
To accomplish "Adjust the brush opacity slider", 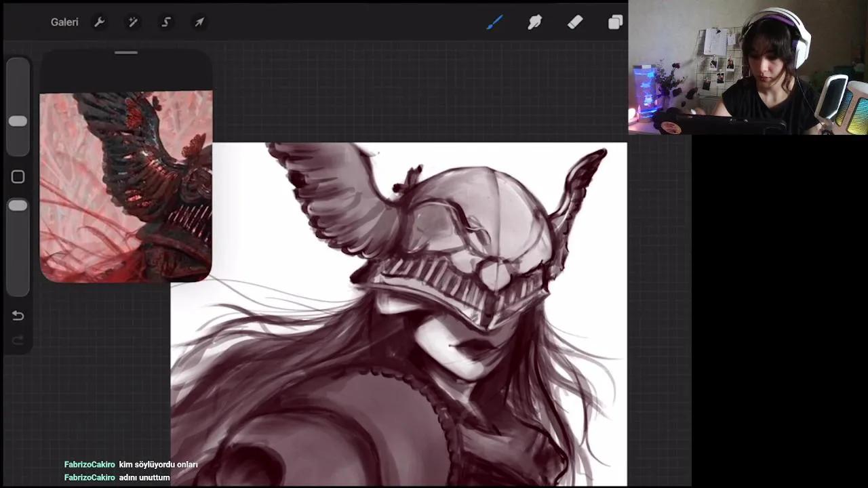I will point(18,205).
